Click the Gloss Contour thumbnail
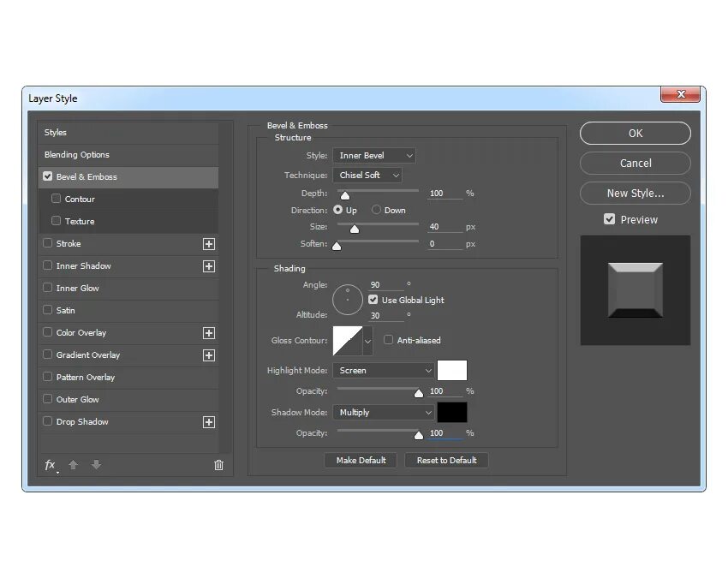 (x=348, y=341)
